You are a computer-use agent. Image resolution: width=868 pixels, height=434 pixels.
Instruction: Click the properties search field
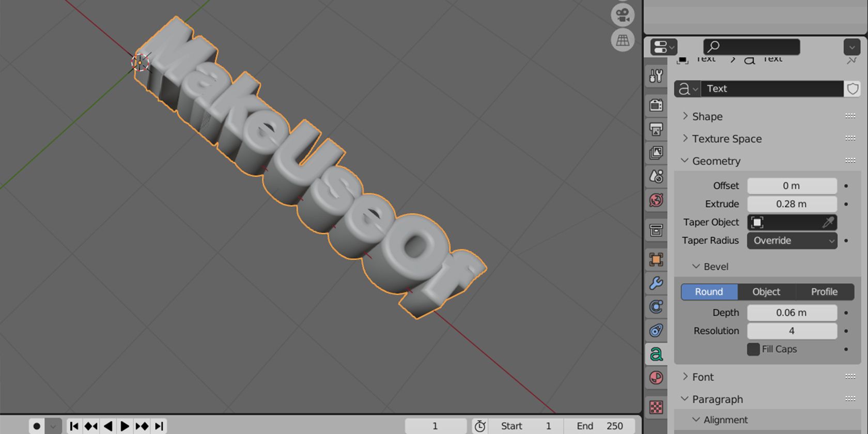[x=752, y=47]
